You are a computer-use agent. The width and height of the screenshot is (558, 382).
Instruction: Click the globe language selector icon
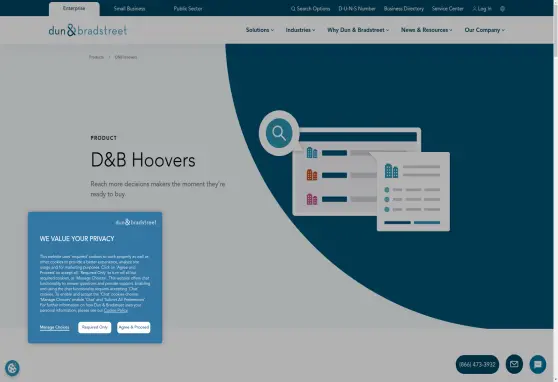tap(502, 9)
